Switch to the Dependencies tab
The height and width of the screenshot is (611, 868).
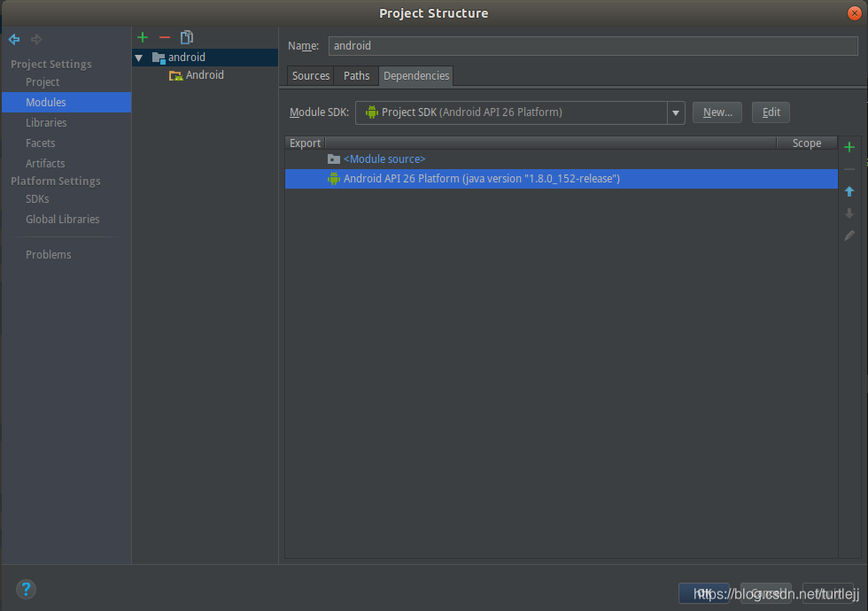click(x=416, y=76)
